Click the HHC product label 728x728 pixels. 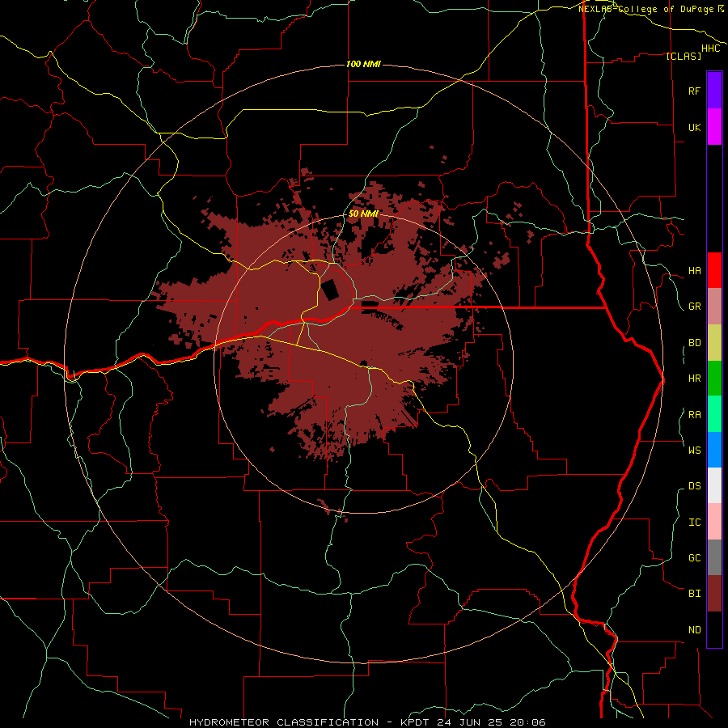(711, 49)
